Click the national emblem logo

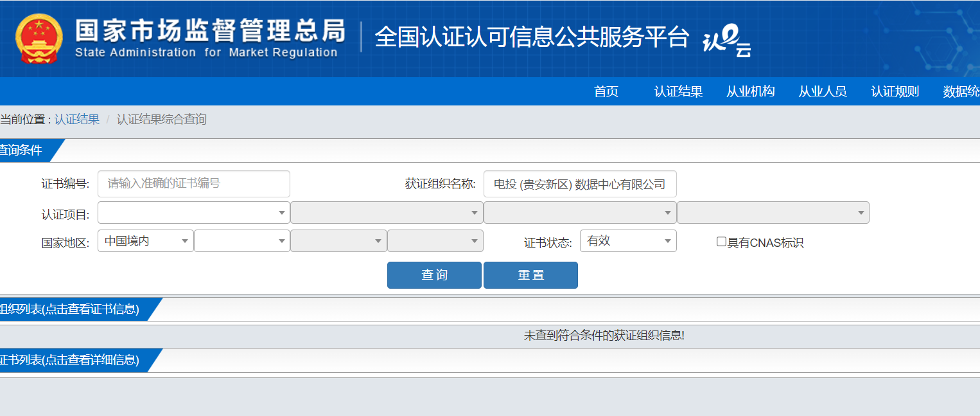(39, 39)
